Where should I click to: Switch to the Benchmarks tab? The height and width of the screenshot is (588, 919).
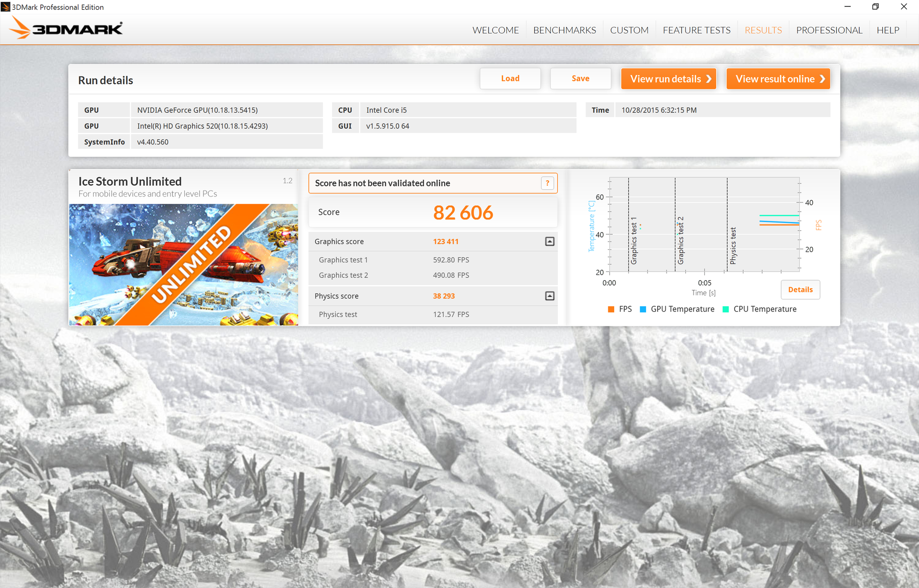point(565,30)
